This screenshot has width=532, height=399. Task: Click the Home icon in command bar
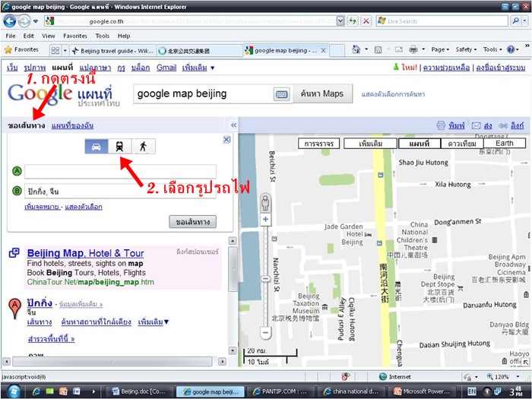(x=356, y=49)
